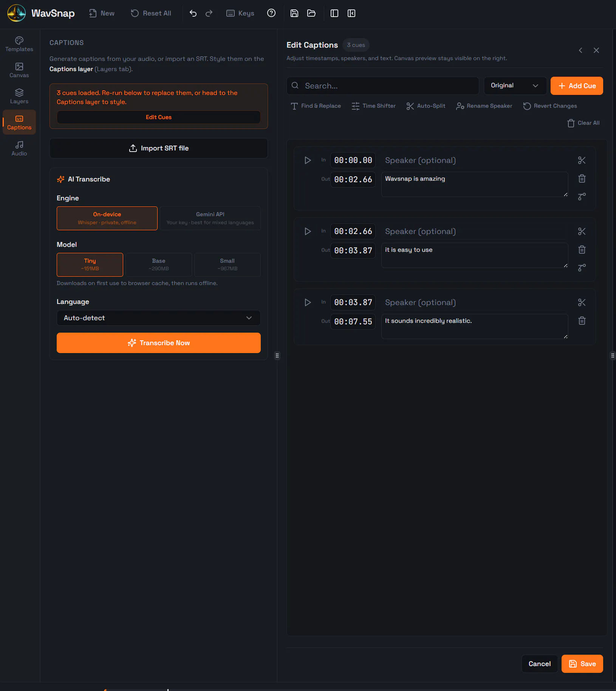The height and width of the screenshot is (691, 616).
Task: Redo the last action
Action: [209, 13]
